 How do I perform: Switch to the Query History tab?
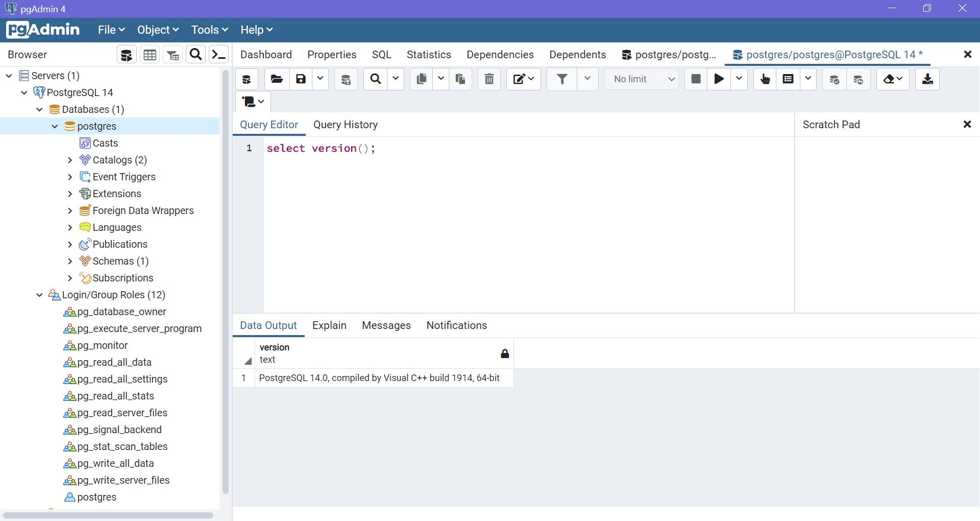(346, 125)
